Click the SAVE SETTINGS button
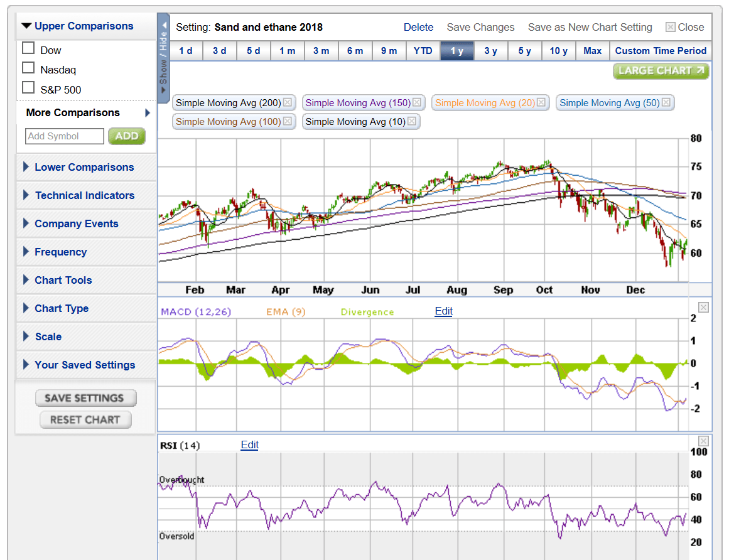This screenshot has width=729, height=560. click(x=85, y=397)
